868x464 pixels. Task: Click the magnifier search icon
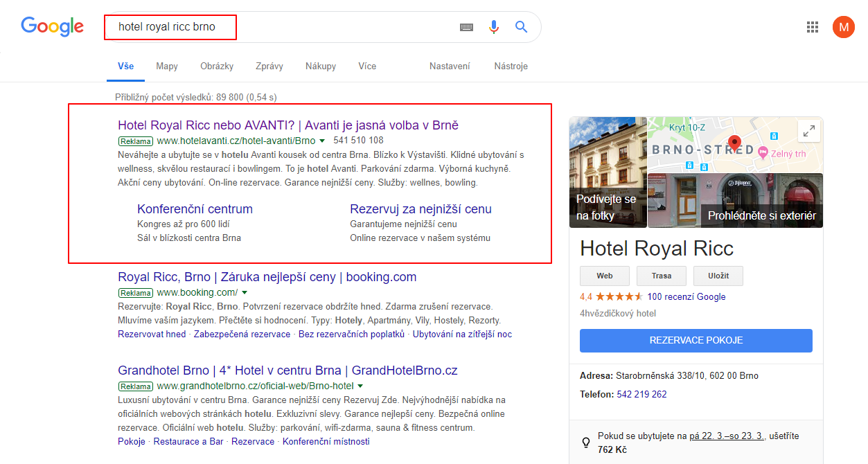click(x=521, y=27)
